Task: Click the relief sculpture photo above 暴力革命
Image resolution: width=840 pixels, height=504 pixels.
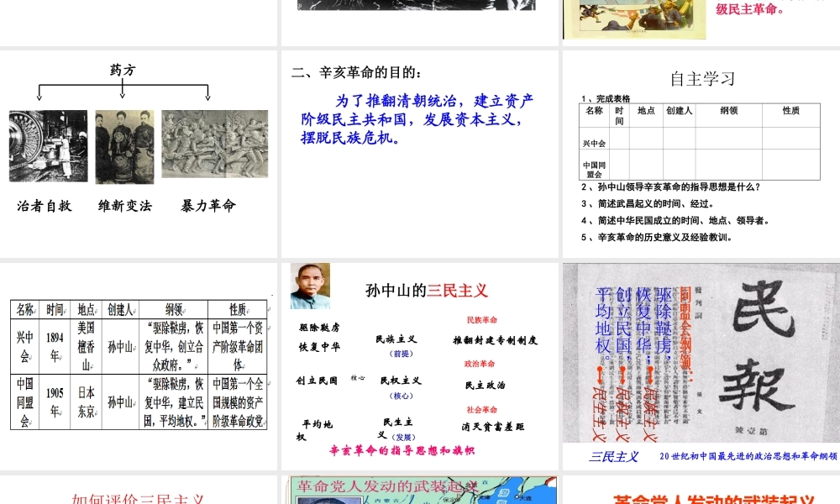Action: pos(215,144)
